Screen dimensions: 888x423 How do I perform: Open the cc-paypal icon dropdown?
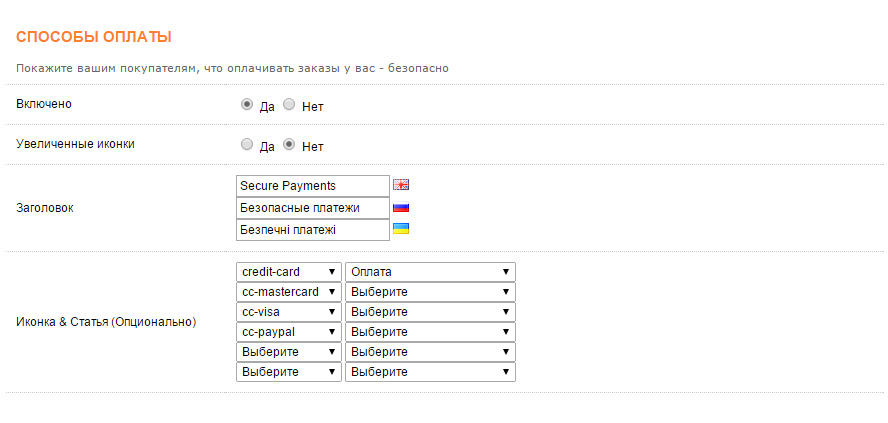tap(289, 332)
